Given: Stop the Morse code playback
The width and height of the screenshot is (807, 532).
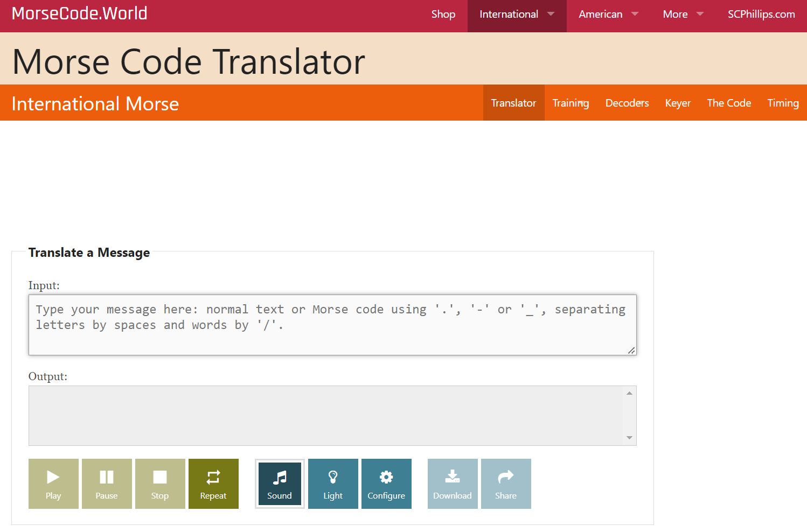Looking at the screenshot, I should (159, 484).
